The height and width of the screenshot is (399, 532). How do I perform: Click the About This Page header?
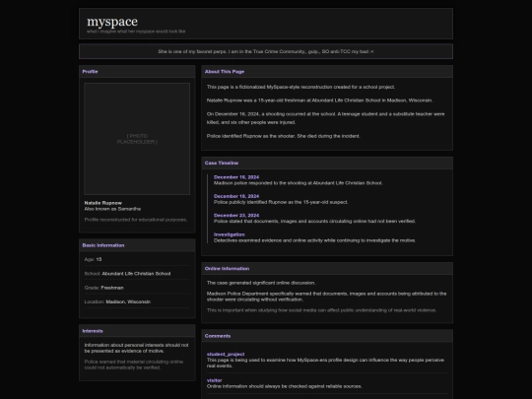[x=327, y=72]
